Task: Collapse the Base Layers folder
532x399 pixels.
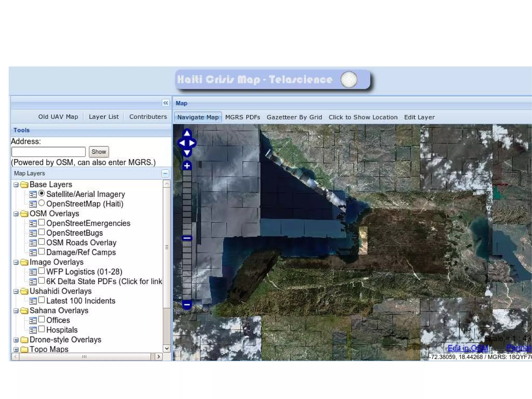Action: (x=16, y=185)
